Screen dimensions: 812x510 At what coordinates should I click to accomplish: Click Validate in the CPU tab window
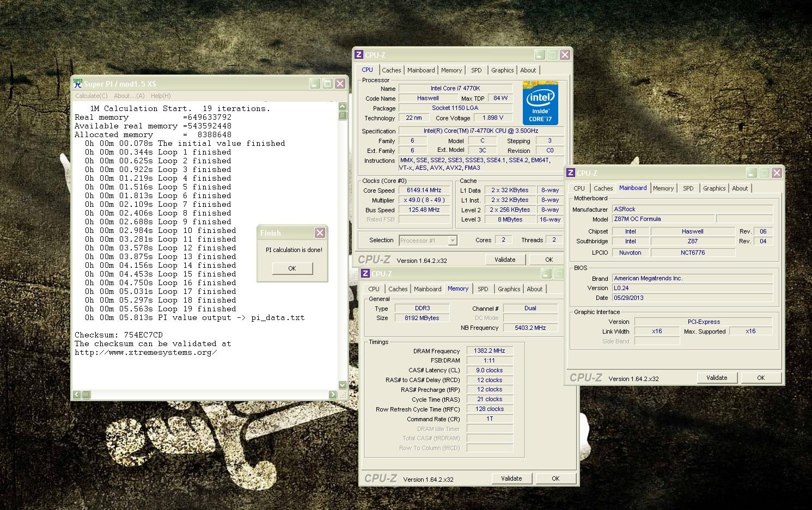(505, 260)
